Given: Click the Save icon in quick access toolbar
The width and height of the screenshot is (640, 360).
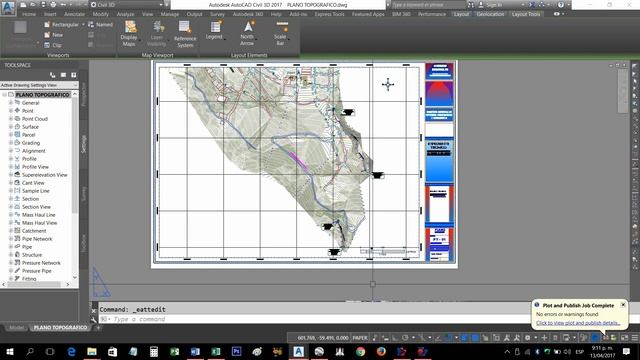Looking at the screenshot, I should [x=43, y=4].
